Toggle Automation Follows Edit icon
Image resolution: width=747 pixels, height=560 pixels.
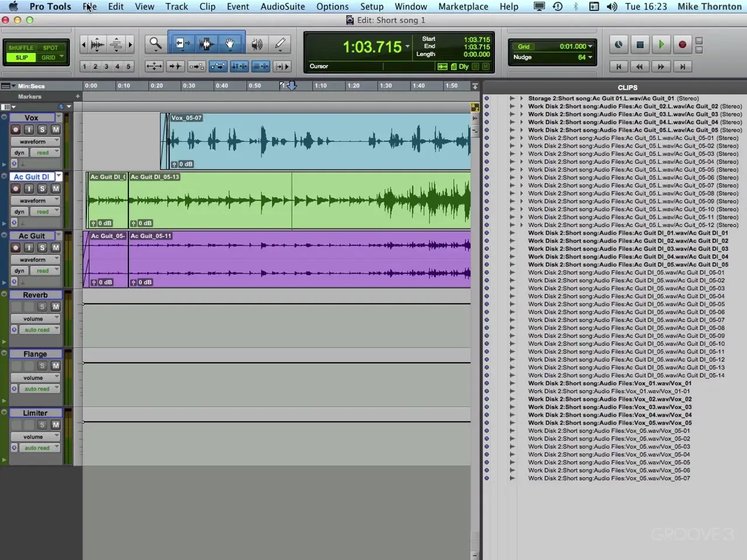pos(218,66)
